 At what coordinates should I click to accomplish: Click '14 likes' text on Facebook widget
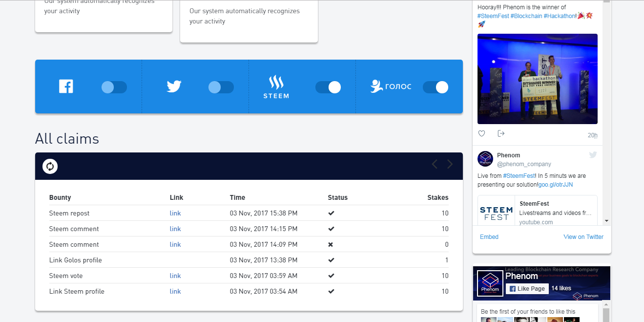click(561, 288)
